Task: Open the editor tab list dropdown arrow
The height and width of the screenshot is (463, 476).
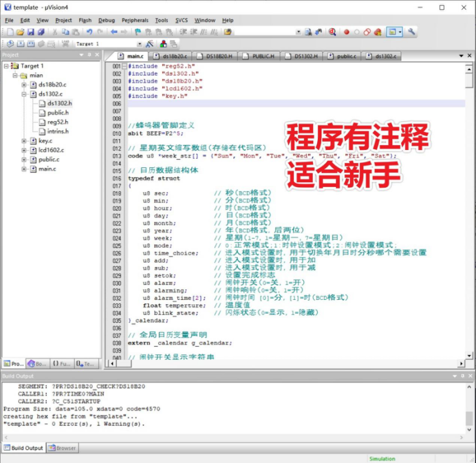Action: point(461,56)
